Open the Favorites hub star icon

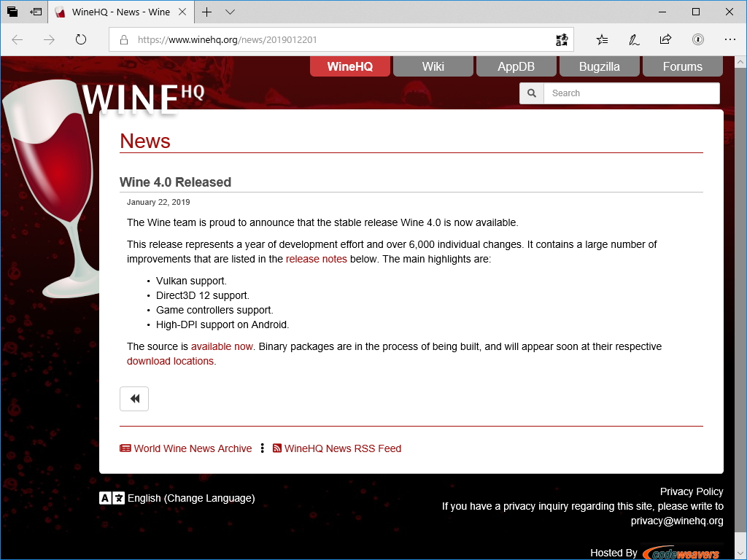(x=600, y=39)
